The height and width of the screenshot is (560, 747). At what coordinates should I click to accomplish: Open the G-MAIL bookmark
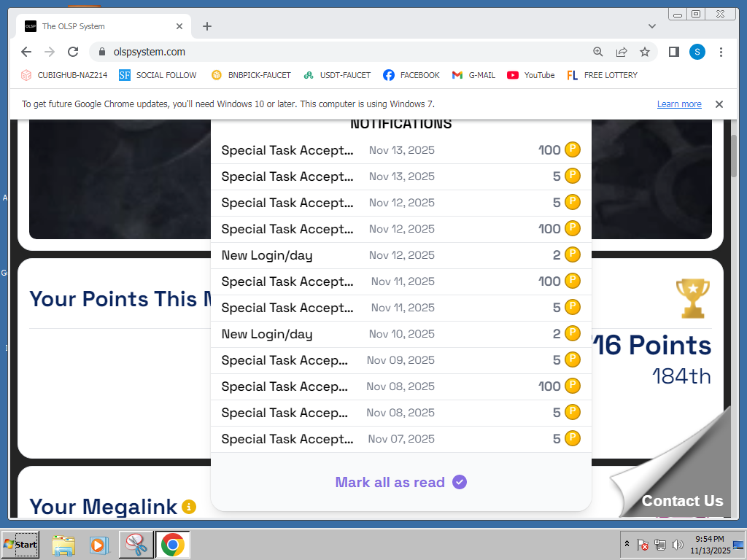[473, 75]
